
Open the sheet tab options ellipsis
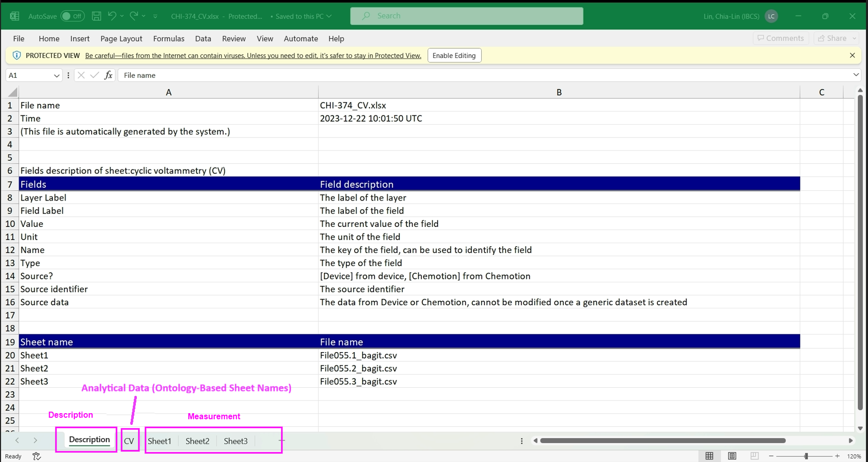click(522, 441)
